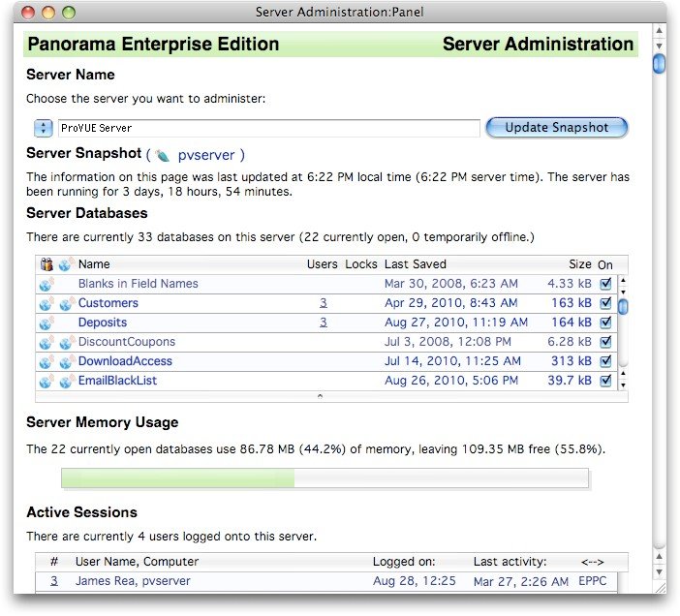680x616 pixels.
Task: Click the second globe icon beside Customers name
Action: [x=66, y=303]
